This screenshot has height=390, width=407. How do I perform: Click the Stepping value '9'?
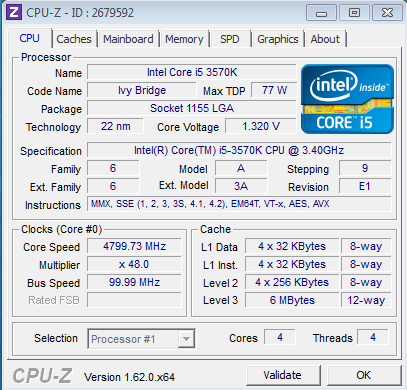point(365,168)
